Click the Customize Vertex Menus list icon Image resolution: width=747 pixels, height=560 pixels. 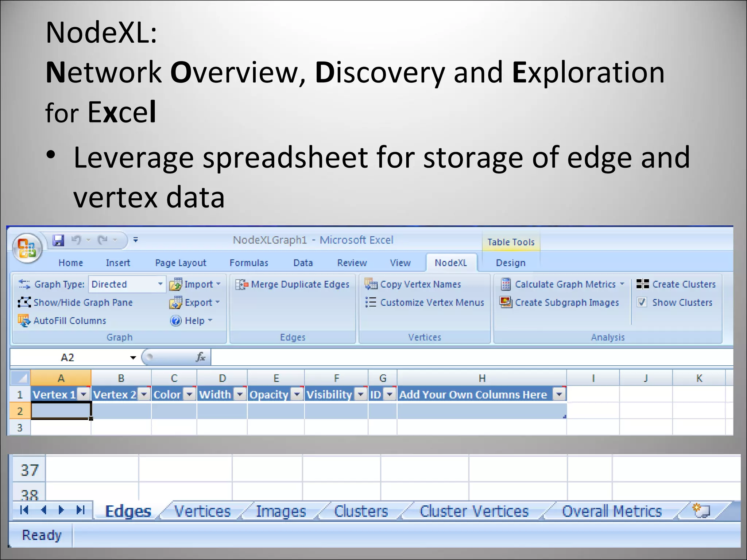(371, 302)
